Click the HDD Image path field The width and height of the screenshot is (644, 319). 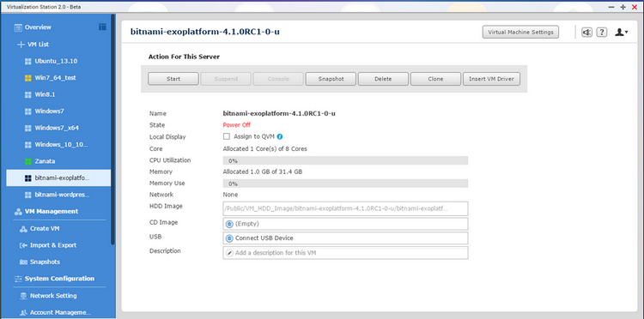pos(345,208)
